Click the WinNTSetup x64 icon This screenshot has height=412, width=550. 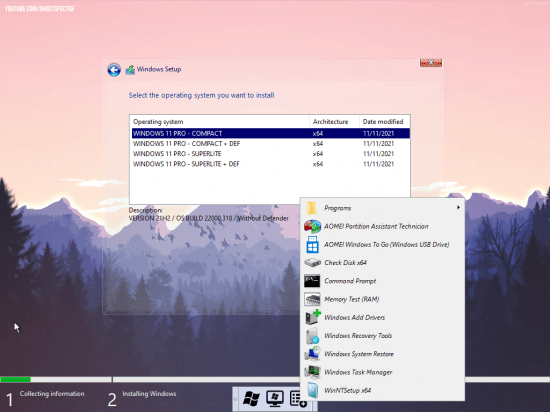[x=312, y=390]
